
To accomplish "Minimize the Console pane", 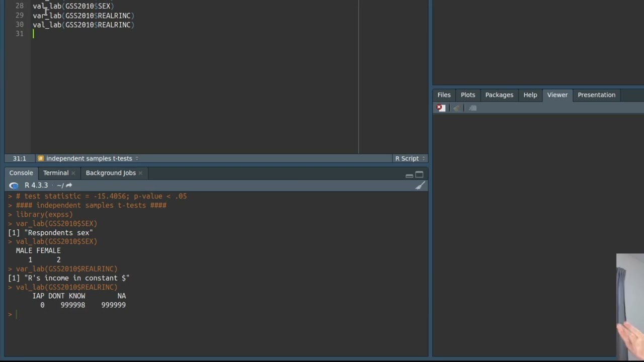I will (x=409, y=175).
